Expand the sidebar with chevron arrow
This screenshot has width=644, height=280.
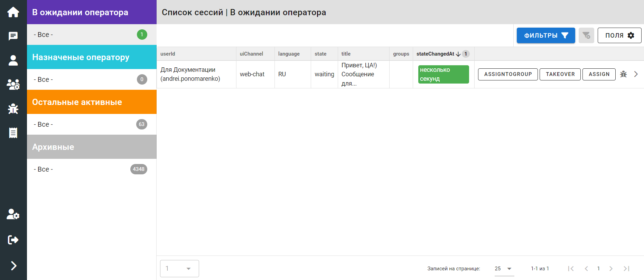13,265
